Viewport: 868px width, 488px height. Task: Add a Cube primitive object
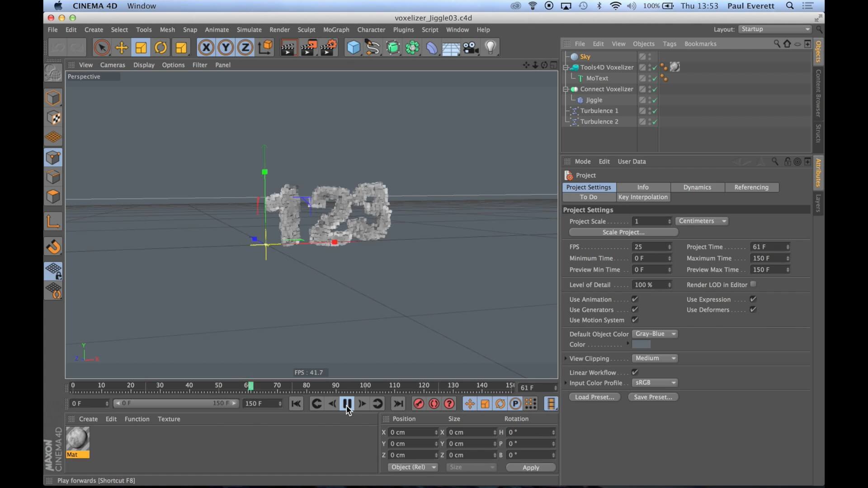pos(353,47)
